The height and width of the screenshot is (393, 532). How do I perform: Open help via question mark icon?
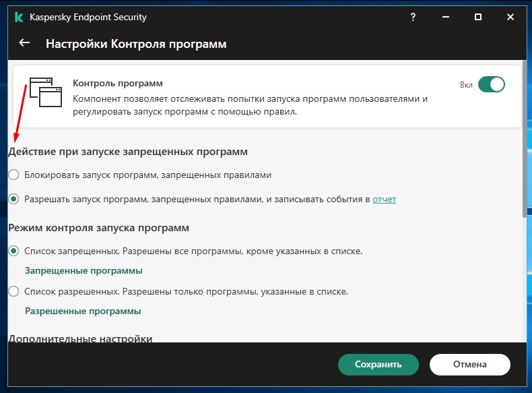[412, 16]
